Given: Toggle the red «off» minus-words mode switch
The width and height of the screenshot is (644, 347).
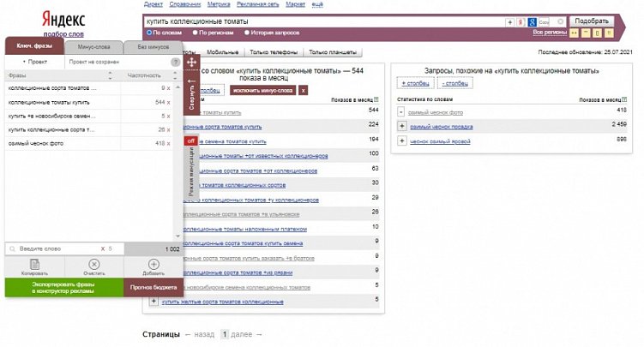Looking at the screenshot, I should pos(191,141).
